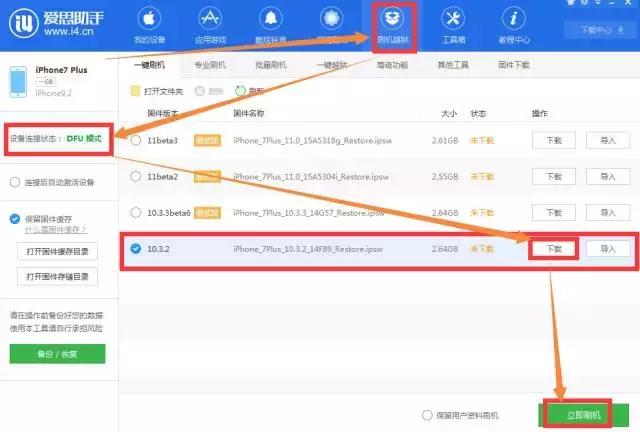Screen dimensions: 640x432
Task: Switch to the 其他工具 tab
Action: [x=453, y=65]
